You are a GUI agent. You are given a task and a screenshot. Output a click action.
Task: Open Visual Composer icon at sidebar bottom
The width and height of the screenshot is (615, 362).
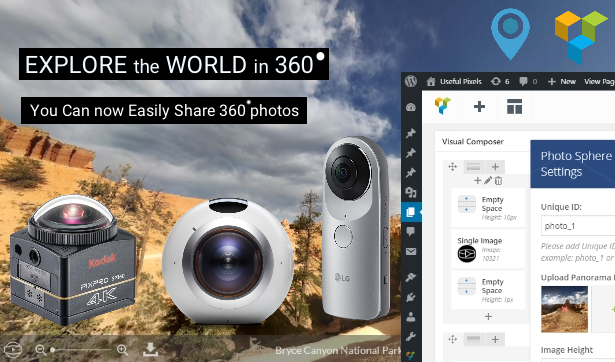[411, 356]
